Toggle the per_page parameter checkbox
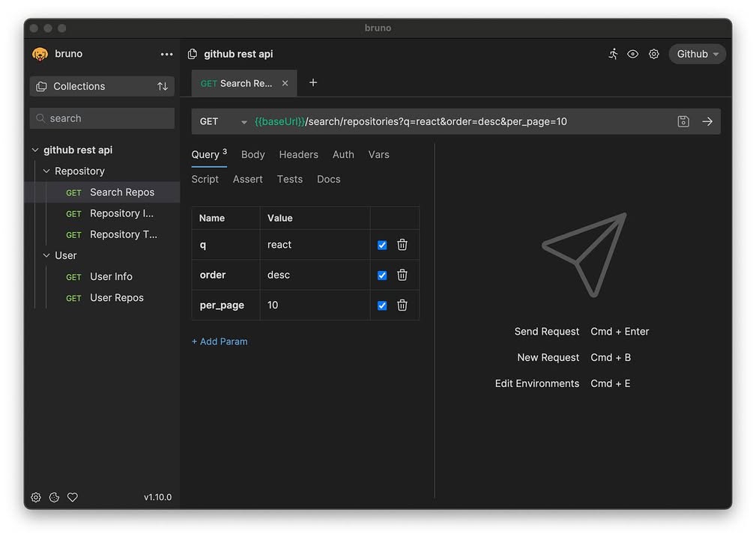The width and height of the screenshot is (756, 539). (382, 305)
